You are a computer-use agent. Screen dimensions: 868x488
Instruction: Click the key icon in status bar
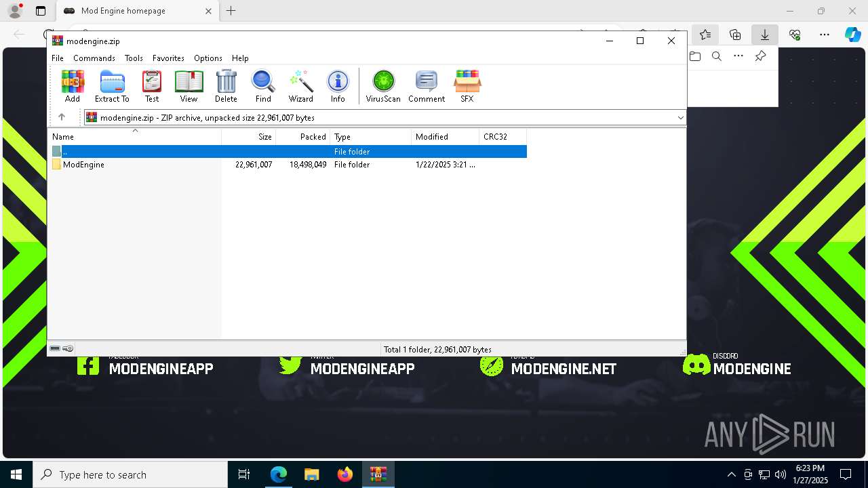click(68, 349)
